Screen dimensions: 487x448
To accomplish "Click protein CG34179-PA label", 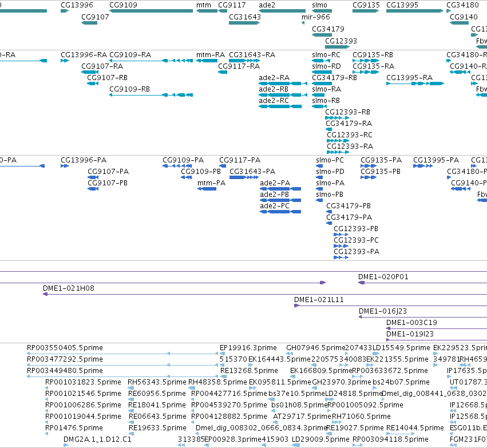I will click(349, 217).
